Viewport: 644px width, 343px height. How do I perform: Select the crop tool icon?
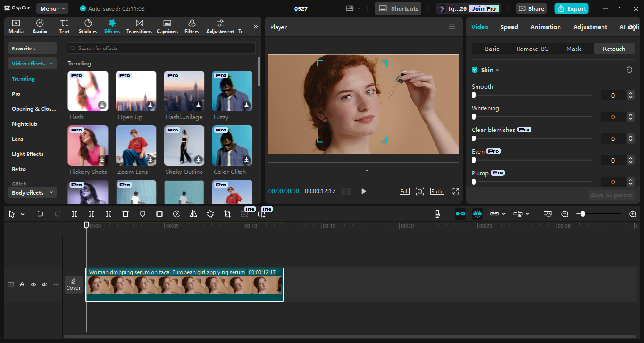click(227, 214)
